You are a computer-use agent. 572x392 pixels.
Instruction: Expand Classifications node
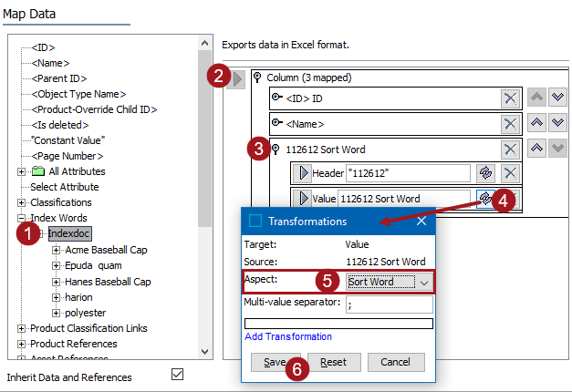[21, 202]
